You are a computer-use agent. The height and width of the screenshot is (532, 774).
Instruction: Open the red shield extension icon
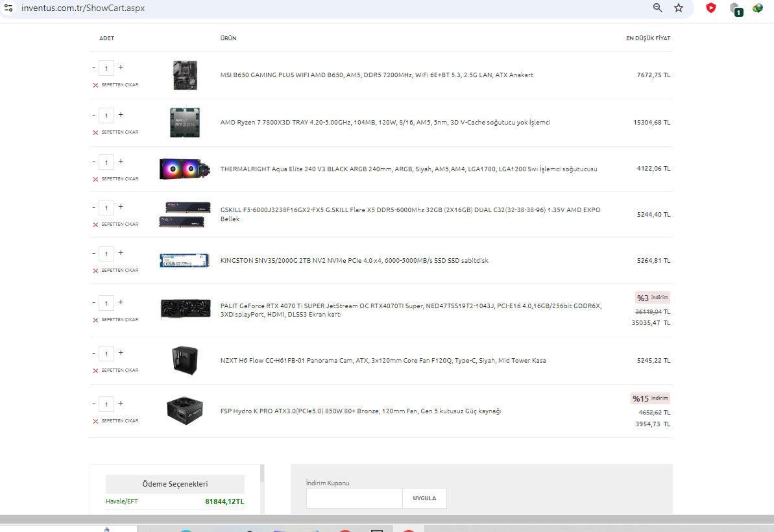[711, 8]
